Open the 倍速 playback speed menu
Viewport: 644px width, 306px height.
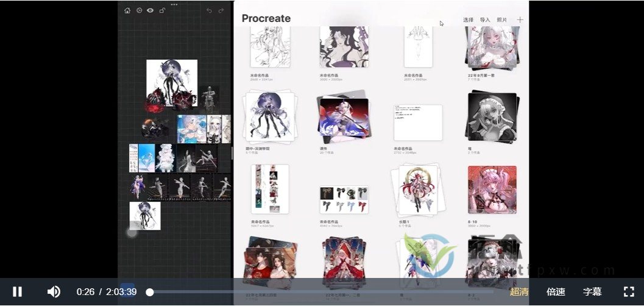click(556, 291)
